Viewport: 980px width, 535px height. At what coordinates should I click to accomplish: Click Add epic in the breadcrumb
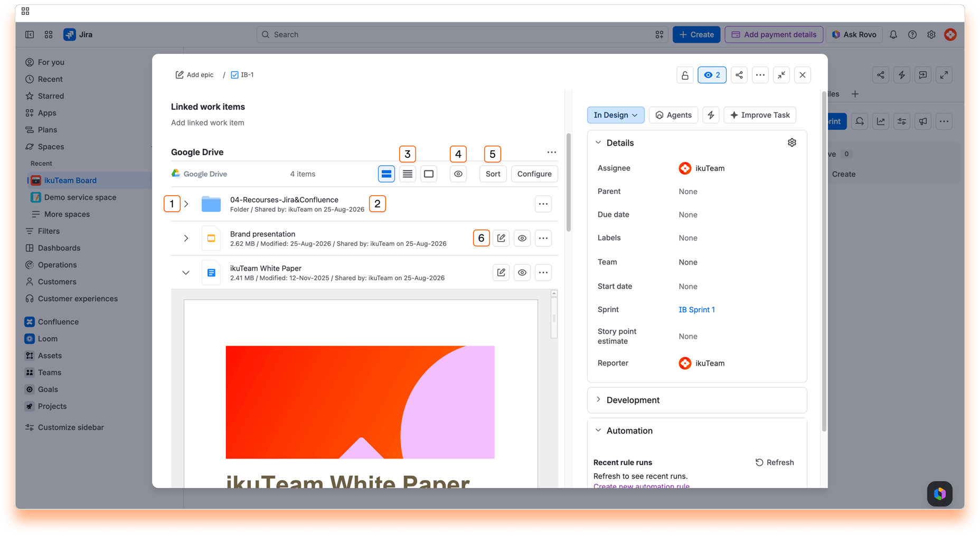[194, 74]
